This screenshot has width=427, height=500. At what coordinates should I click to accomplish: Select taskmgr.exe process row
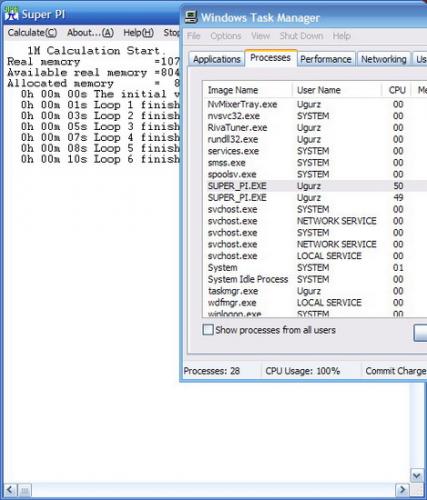coord(315,291)
